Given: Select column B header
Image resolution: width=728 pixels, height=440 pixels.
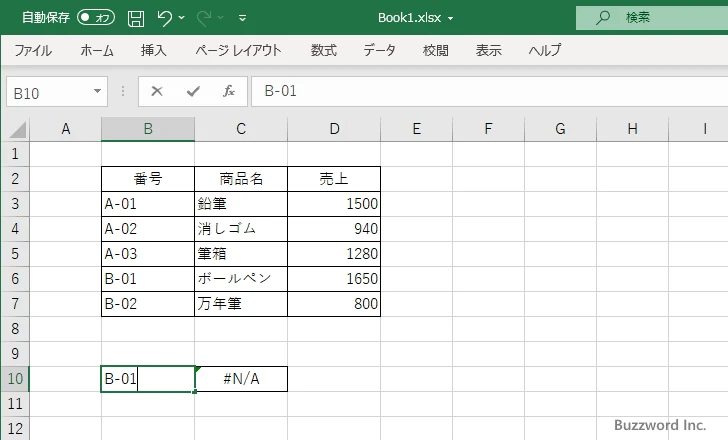Looking at the screenshot, I should [148, 129].
